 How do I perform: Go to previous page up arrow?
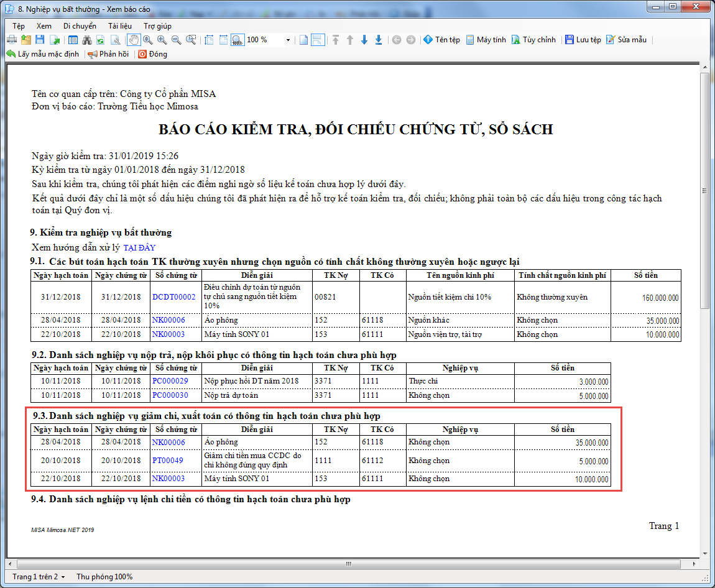tap(350, 40)
